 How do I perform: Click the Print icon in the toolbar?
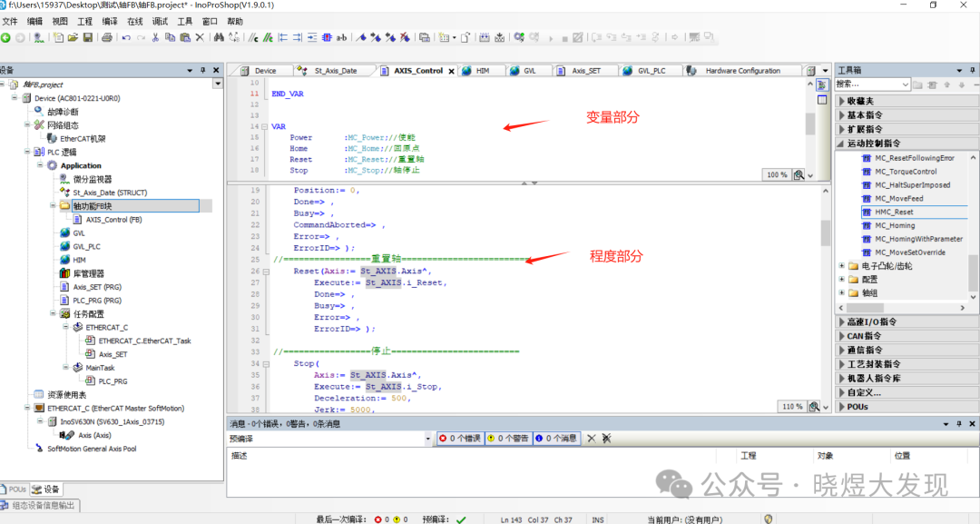pos(107,37)
